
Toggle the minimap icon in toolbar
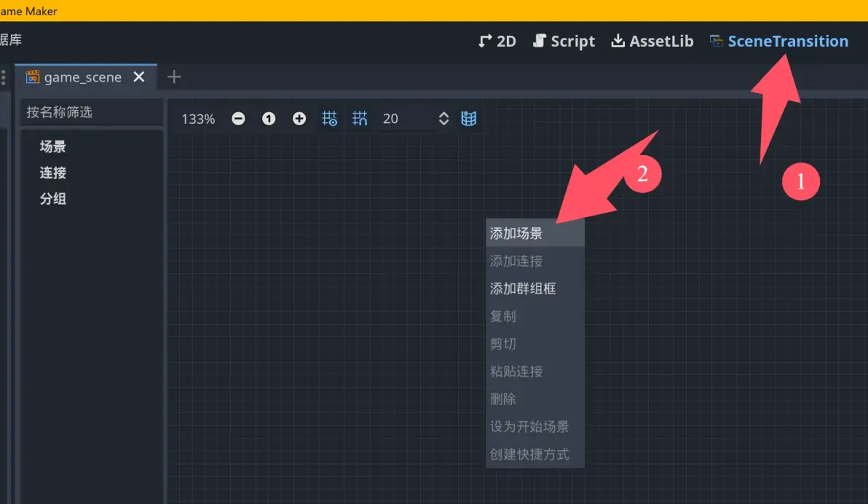[469, 119]
